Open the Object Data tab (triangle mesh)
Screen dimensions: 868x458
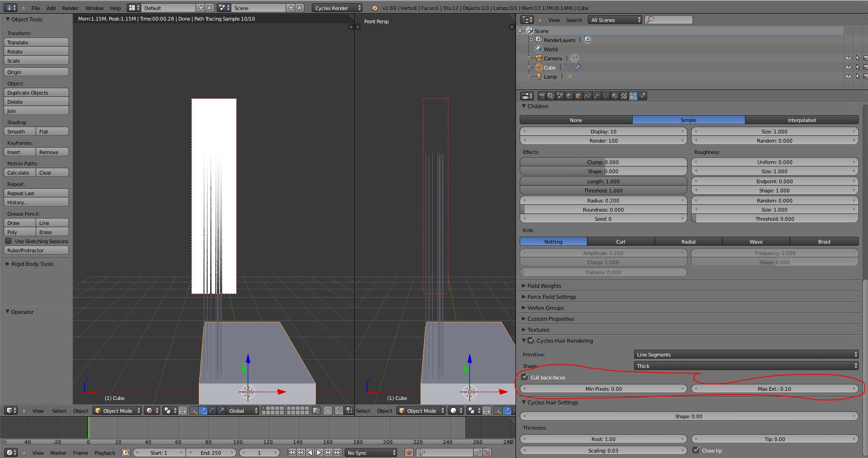click(x=606, y=96)
